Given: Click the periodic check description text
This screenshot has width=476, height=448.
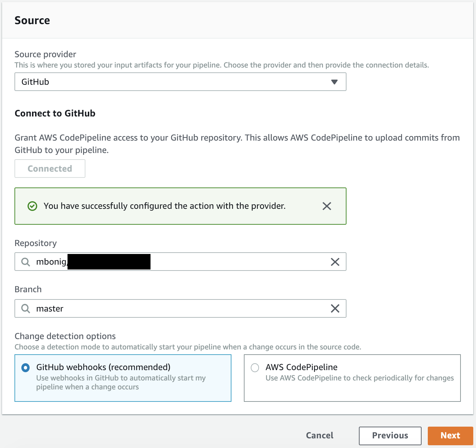Looking at the screenshot, I should [x=360, y=378].
